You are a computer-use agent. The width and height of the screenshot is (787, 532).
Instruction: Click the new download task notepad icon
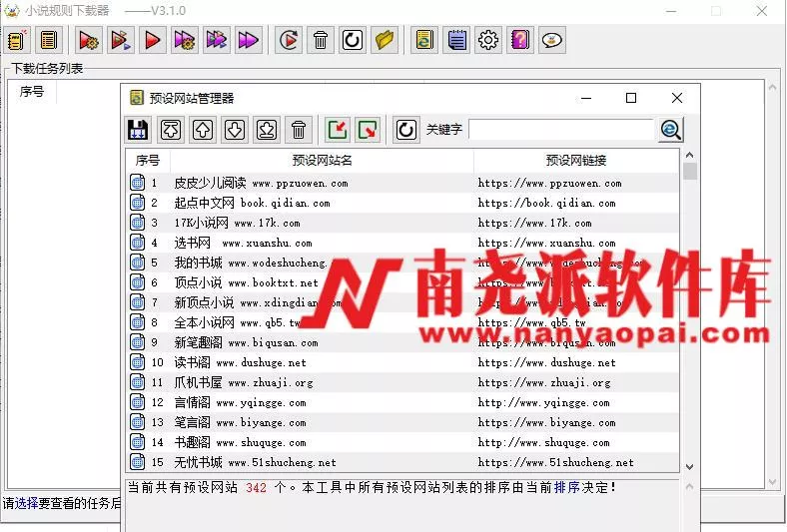pos(17,40)
